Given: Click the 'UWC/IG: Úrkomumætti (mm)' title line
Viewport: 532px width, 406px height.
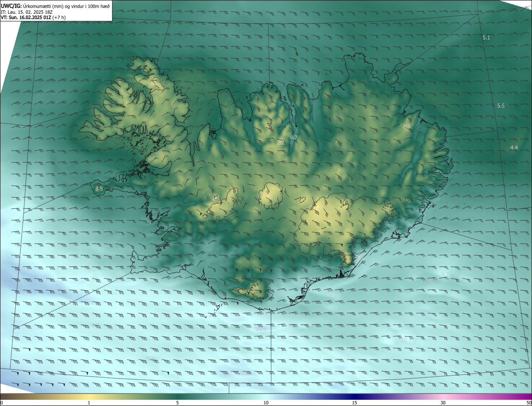Looking at the screenshot, I should [x=55, y=6].
